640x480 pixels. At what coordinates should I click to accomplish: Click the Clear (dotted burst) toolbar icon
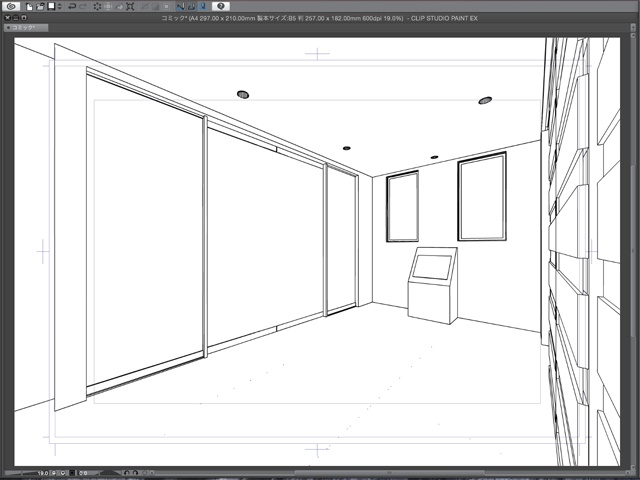click(97, 7)
